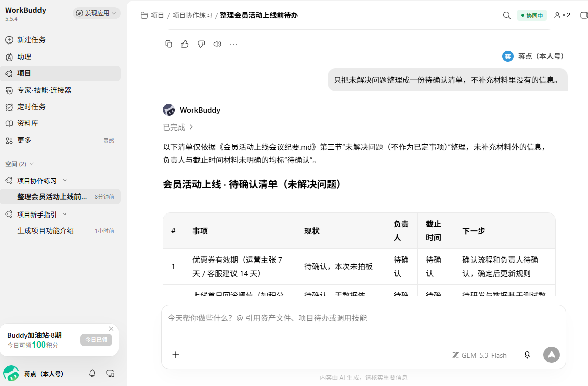Give the response a thumbs up
588x386 pixels.
point(184,44)
